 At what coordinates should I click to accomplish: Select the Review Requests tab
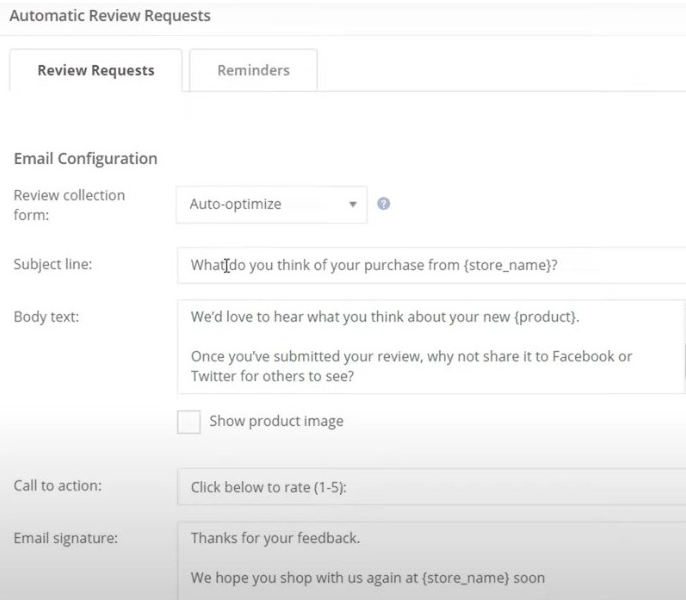click(96, 70)
